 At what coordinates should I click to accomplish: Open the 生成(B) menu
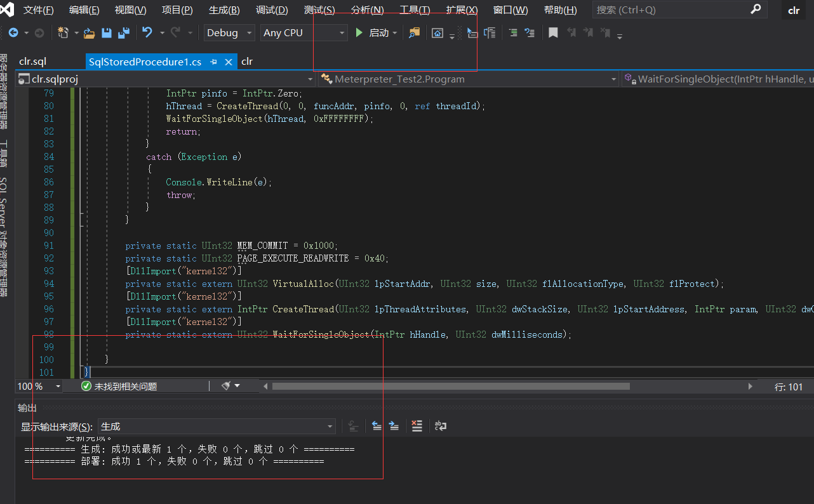click(x=224, y=10)
